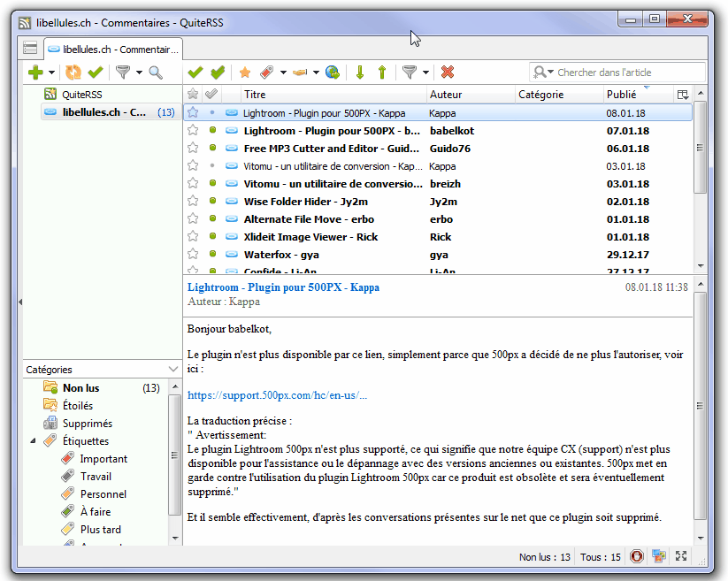Screen dimensions: 728x581
Task: Collapse left feeds panel arrow
Action: click(20, 302)
